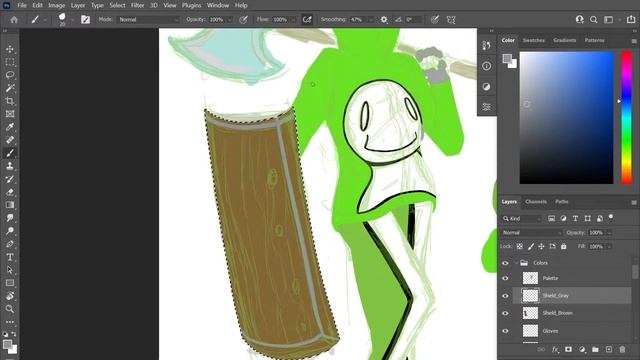
Task: Hide the Palette layer
Action: [x=505, y=278]
